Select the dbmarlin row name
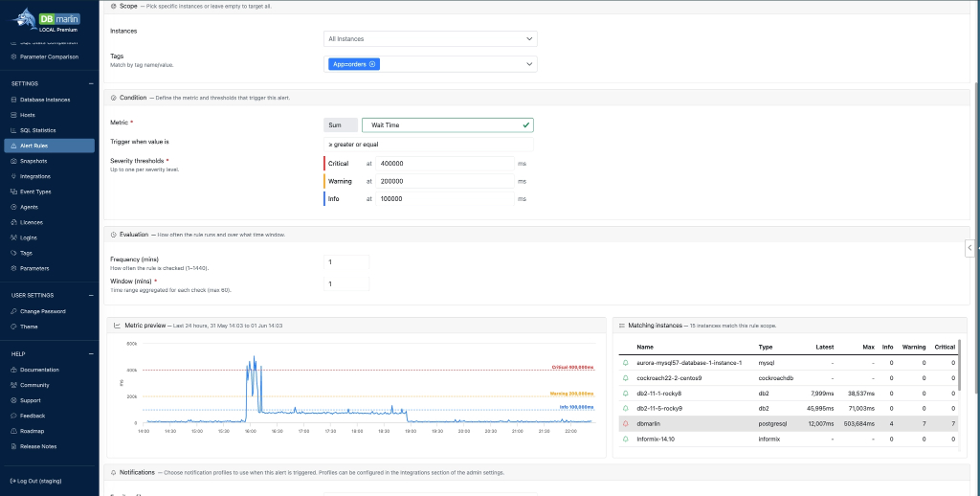980x496 pixels. (x=649, y=423)
